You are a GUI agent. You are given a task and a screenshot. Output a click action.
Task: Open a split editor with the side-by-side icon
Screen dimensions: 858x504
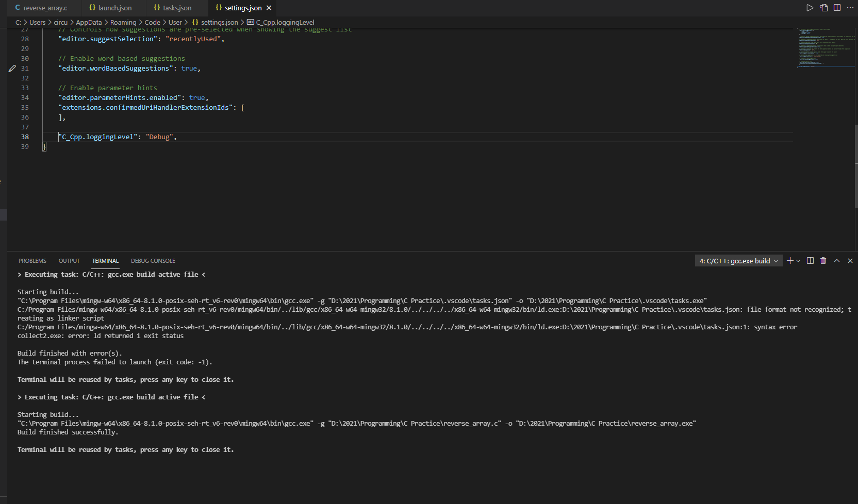837,8
